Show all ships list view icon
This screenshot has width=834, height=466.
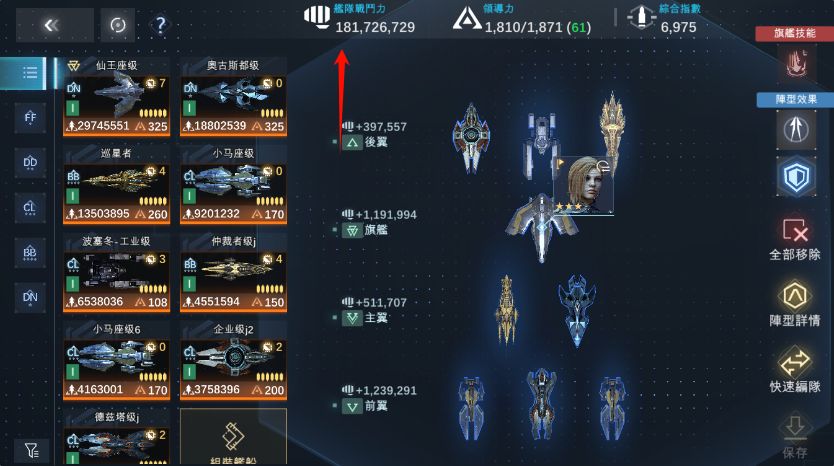pos(29,73)
